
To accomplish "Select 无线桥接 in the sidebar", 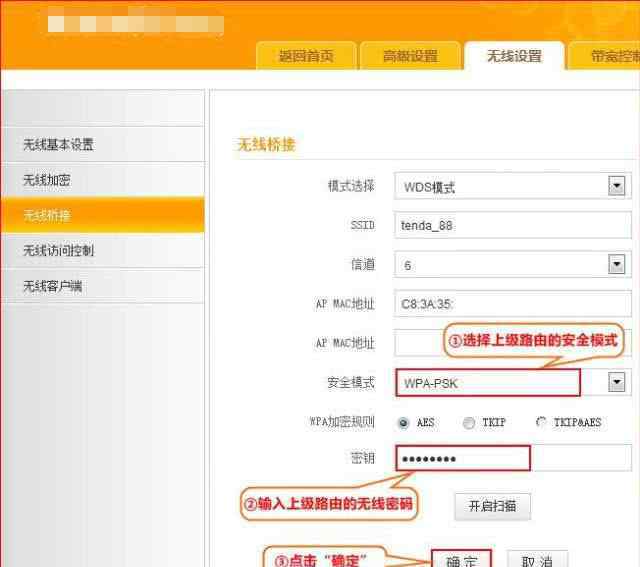I will [47, 215].
